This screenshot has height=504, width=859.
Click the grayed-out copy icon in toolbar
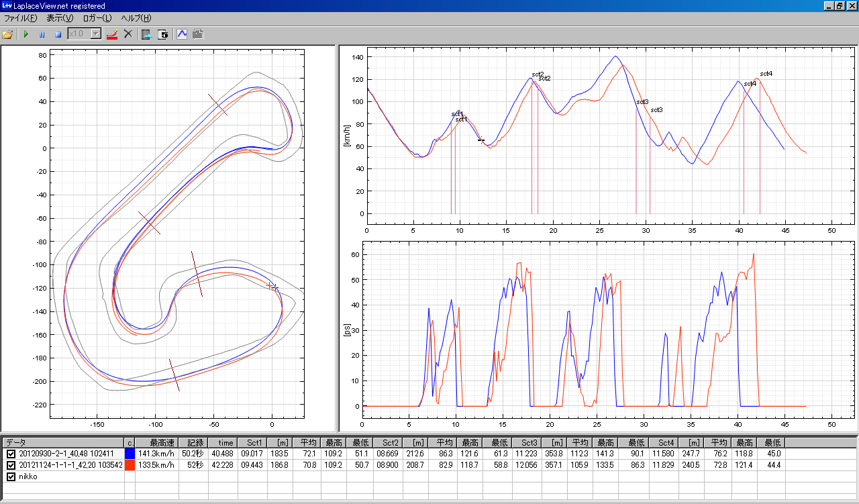click(198, 34)
